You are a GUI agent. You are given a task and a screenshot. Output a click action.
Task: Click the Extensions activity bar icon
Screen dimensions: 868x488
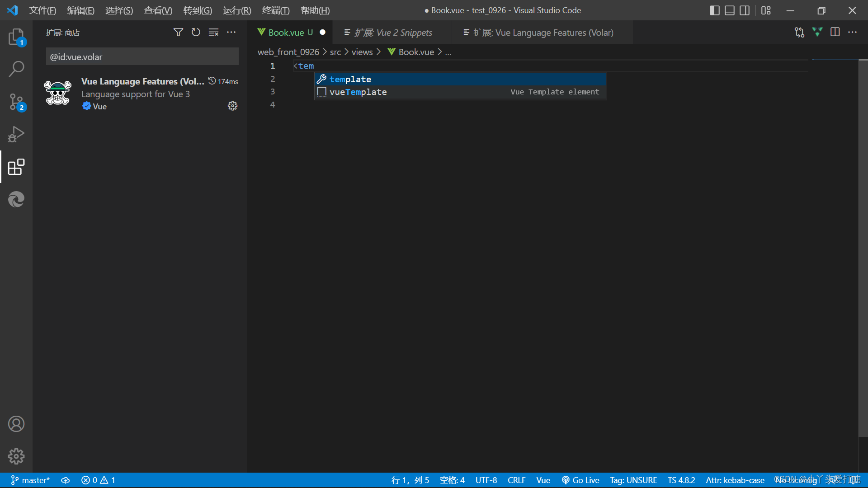(x=16, y=167)
